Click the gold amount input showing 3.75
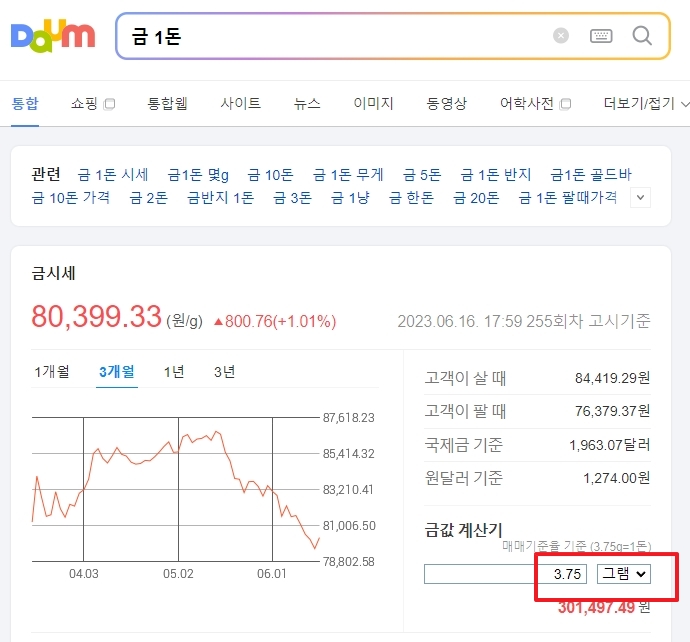The width and height of the screenshot is (690, 642). [505, 574]
